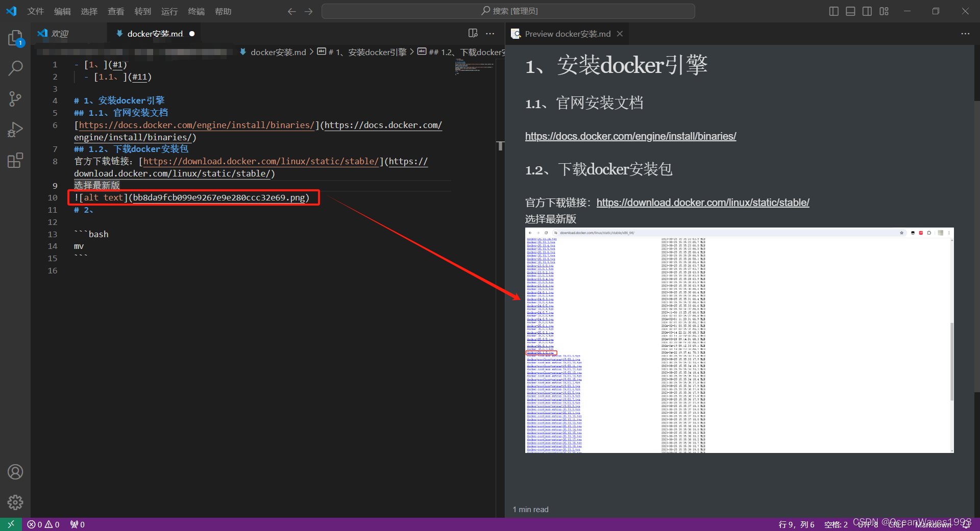Open forwarded ports status indicator
Viewport: 980px width, 531px height.
(x=78, y=524)
